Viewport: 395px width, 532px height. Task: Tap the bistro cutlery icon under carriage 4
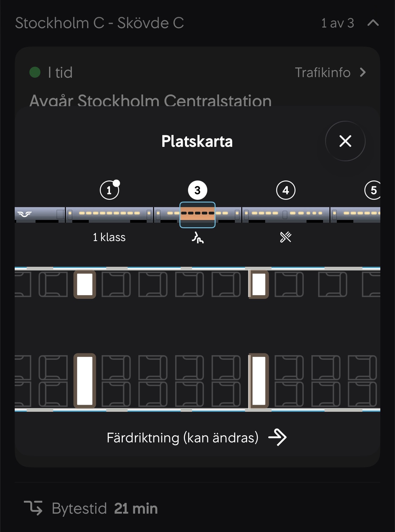(286, 237)
